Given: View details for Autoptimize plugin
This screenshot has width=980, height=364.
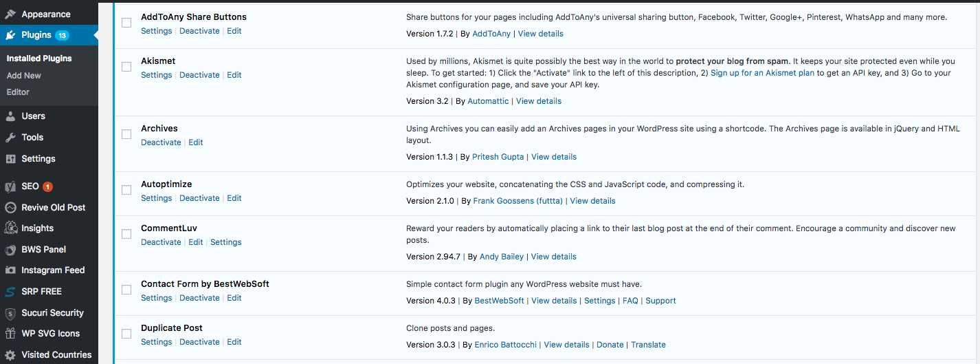Looking at the screenshot, I should tap(592, 201).
